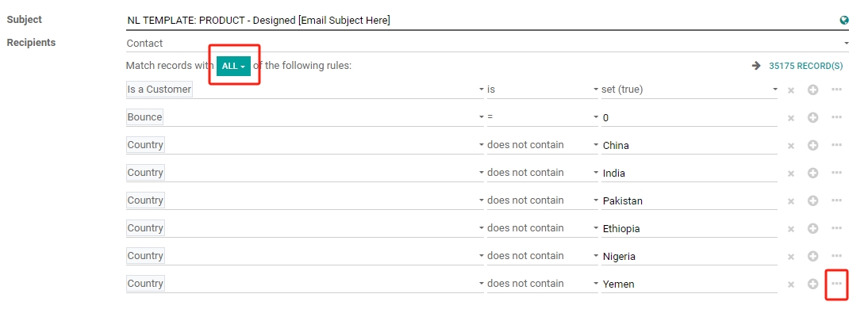Delete the Is a Customer rule
The width and height of the screenshot is (868, 313).
tap(791, 90)
